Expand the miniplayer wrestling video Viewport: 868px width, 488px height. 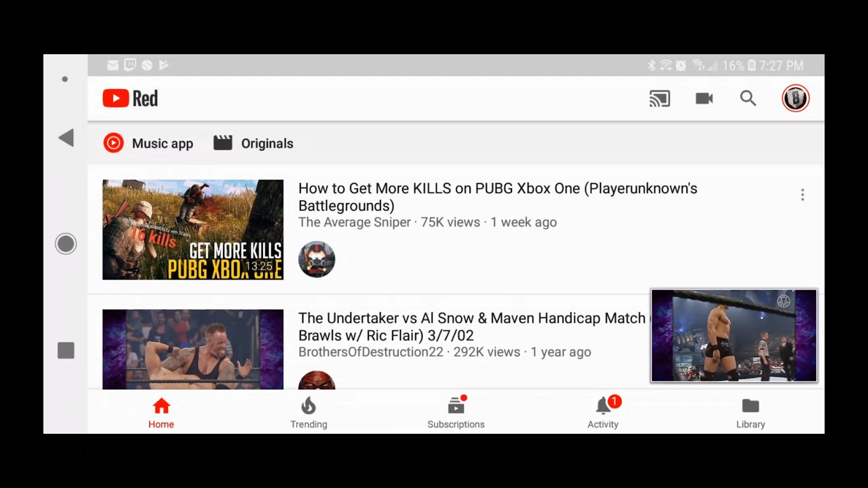coord(734,336)
